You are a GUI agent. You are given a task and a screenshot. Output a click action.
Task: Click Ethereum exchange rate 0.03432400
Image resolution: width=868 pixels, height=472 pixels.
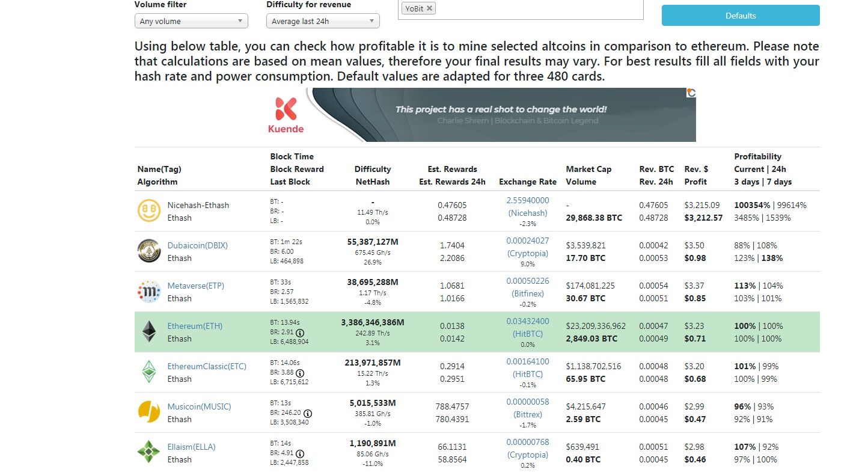(528, 321)
